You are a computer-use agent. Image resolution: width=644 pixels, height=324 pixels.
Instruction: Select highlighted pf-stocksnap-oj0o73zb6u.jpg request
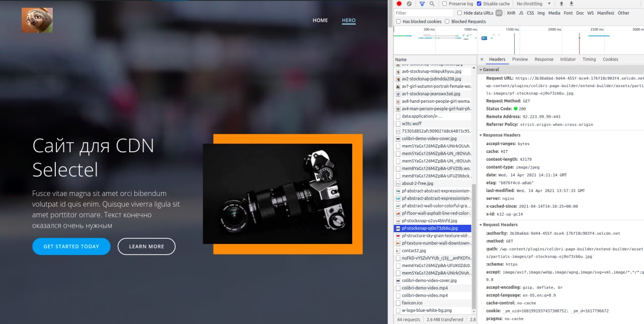[x=432, y=228]
